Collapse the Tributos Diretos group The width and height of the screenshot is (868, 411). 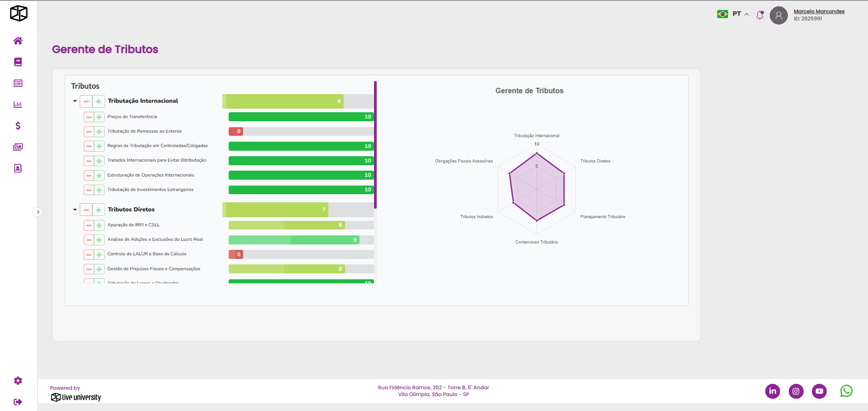coord(75,210)
